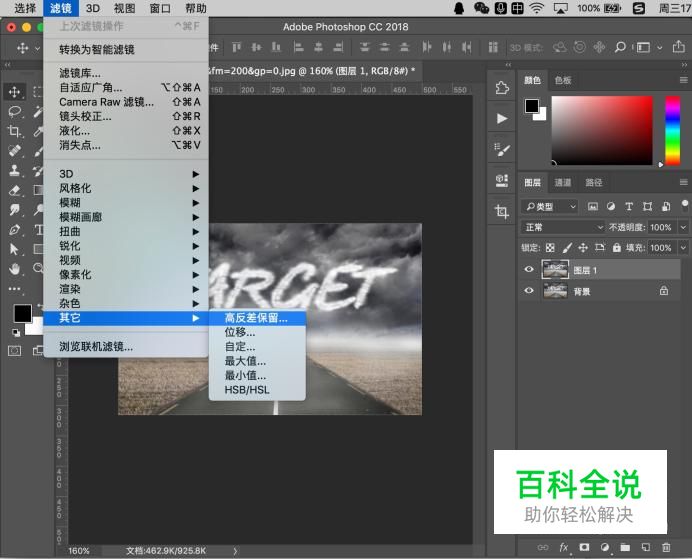Select the Path Selection arrow tool

(x=15, y=249)
